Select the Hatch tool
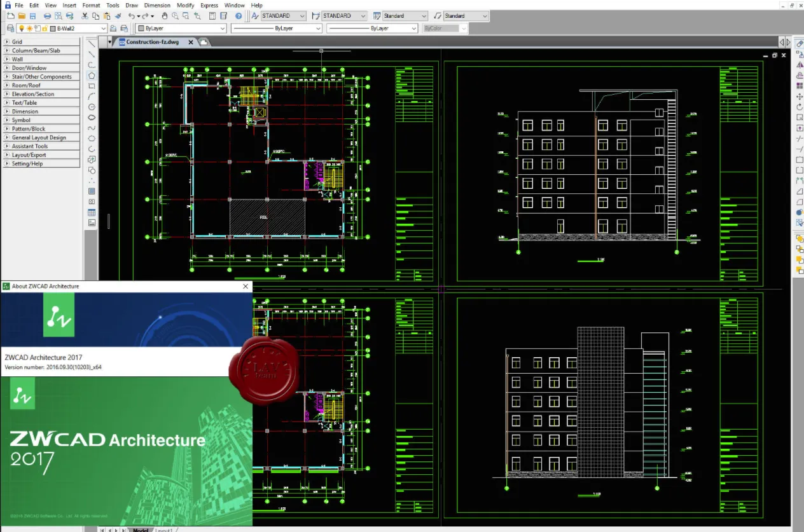 (92, 191)
